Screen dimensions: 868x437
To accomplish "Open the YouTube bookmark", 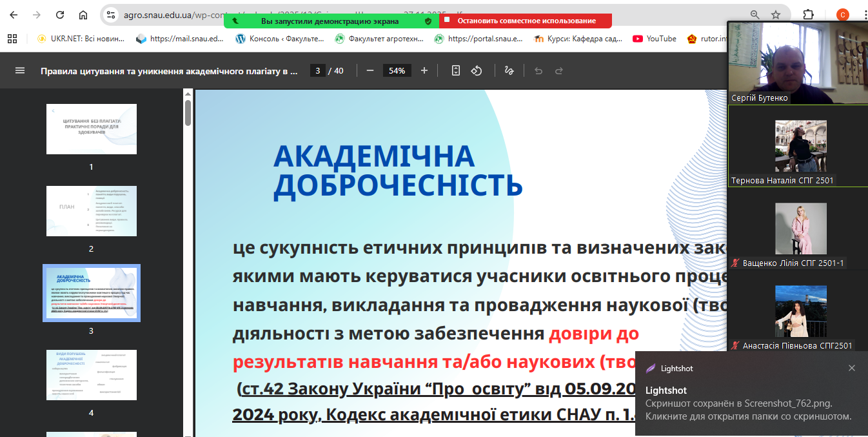I will 655,39.
